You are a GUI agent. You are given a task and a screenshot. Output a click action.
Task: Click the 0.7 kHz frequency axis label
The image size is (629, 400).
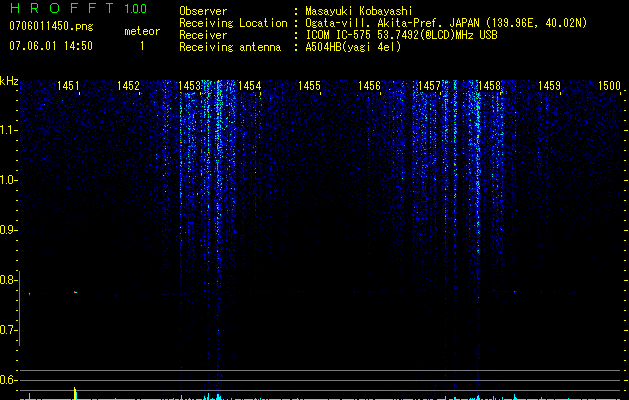(x=7, y=330)
